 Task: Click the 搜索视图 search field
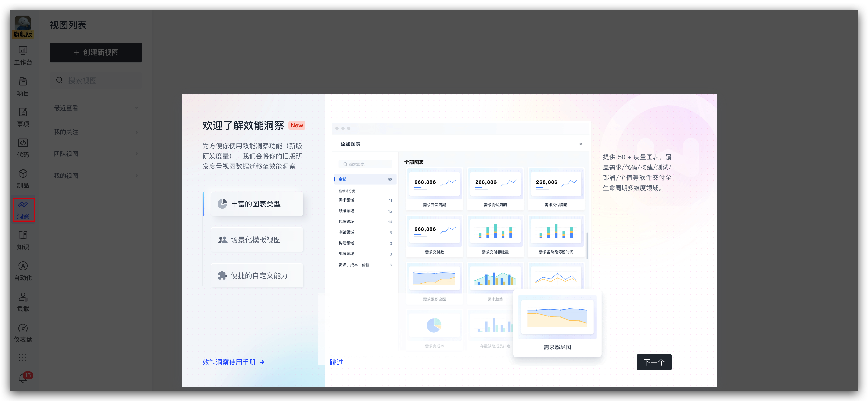96,81
